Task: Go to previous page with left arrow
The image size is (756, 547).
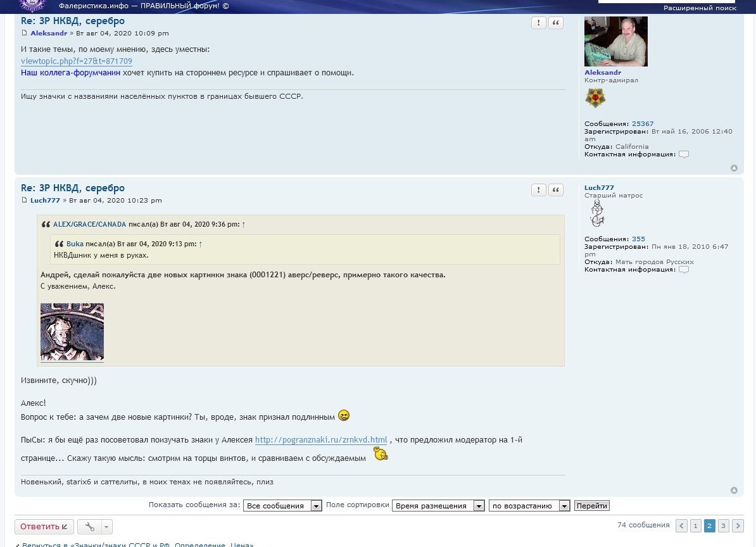Action: point(681,526)
